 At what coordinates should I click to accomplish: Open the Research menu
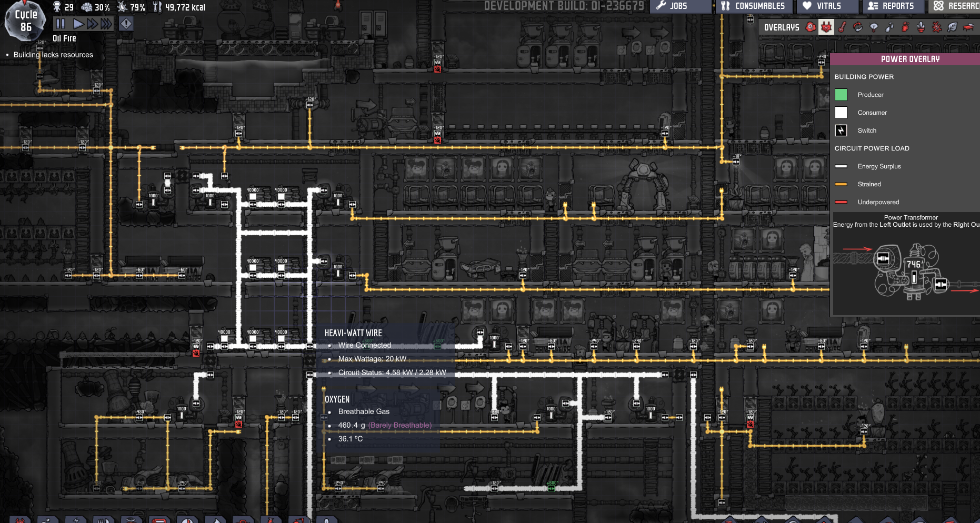954,6
